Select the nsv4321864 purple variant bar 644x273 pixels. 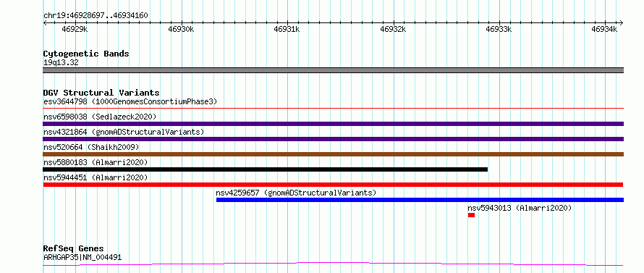[333, 139]
